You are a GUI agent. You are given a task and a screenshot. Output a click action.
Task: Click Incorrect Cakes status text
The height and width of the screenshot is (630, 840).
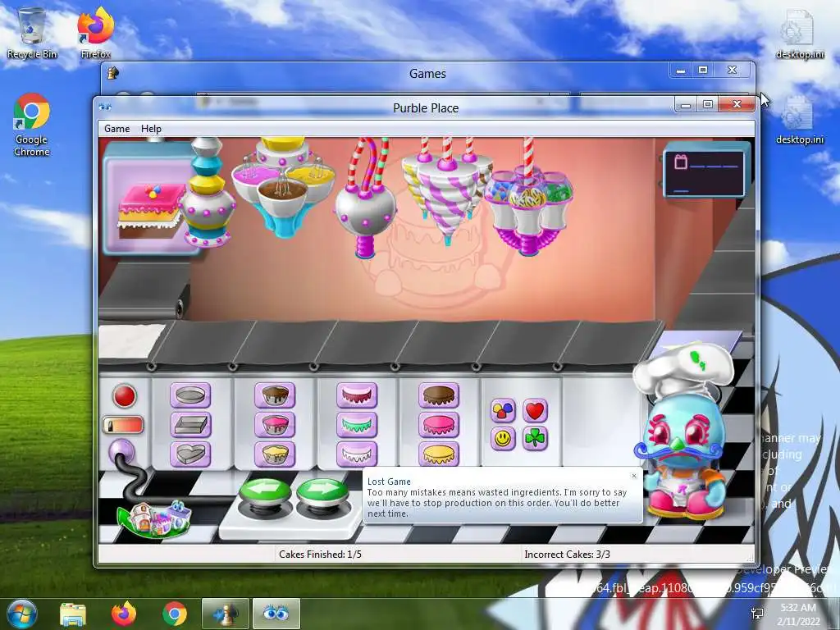click(x=568, y=555)
